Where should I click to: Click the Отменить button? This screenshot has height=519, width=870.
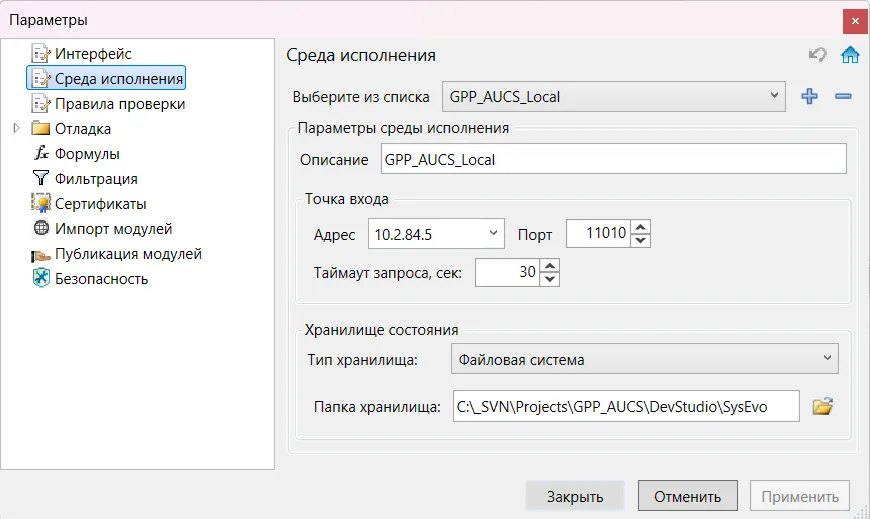pos(687,496)
